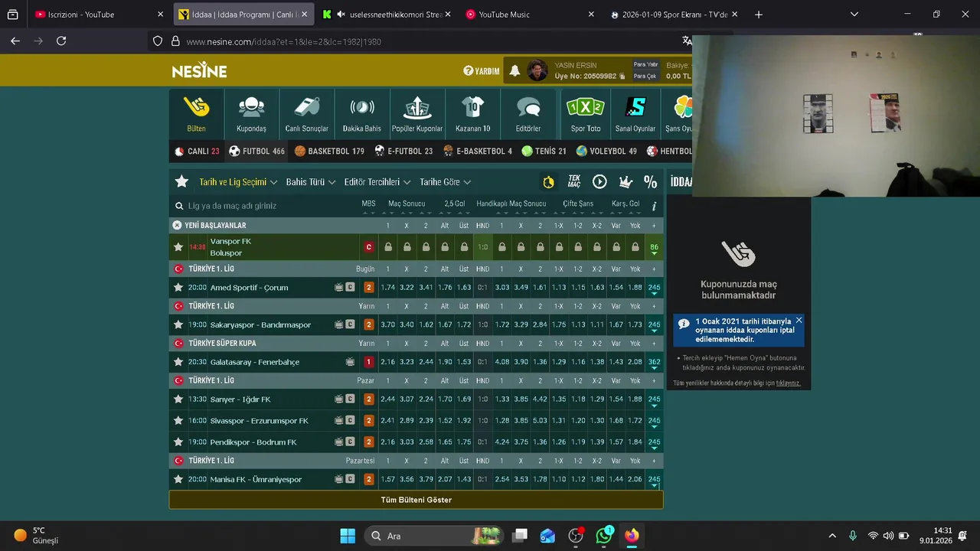Expand Bahis Türü dropdown
This screenshot has height=551, width=980.
point(311,182)
